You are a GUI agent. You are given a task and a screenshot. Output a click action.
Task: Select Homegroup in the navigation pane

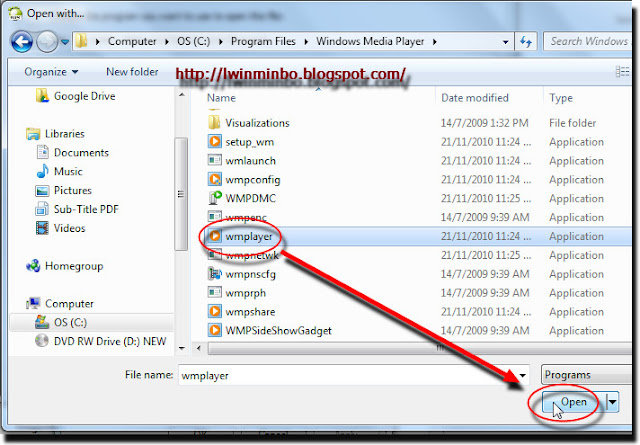click(x=73, y=266)
